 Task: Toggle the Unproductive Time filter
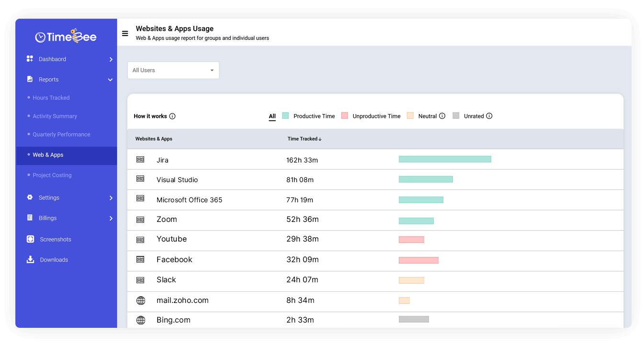[377, 116]
